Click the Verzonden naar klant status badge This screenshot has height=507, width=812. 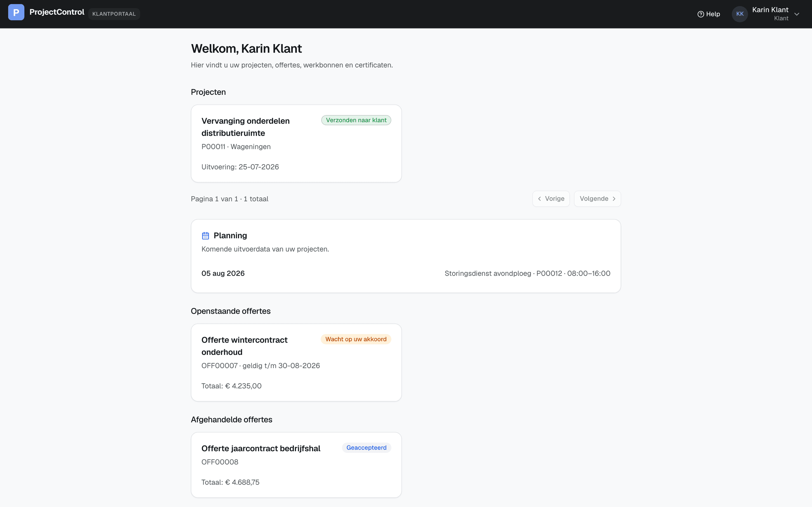[356, 120]
